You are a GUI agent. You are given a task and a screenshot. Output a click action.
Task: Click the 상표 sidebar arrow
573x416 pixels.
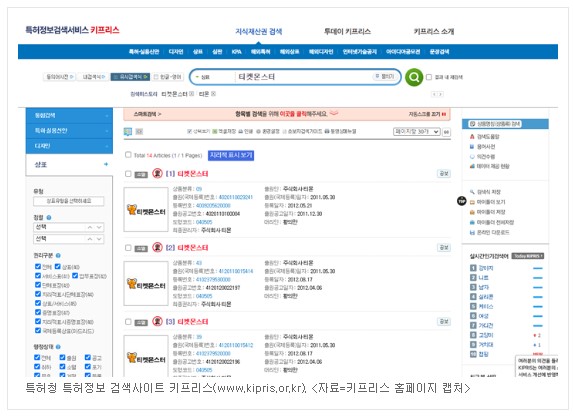106,164
